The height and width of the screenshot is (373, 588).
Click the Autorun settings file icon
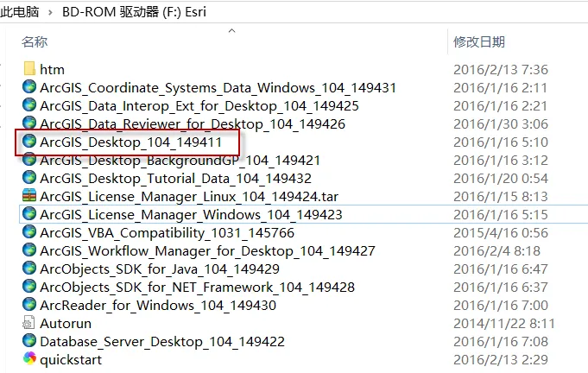tap(29, 323)
